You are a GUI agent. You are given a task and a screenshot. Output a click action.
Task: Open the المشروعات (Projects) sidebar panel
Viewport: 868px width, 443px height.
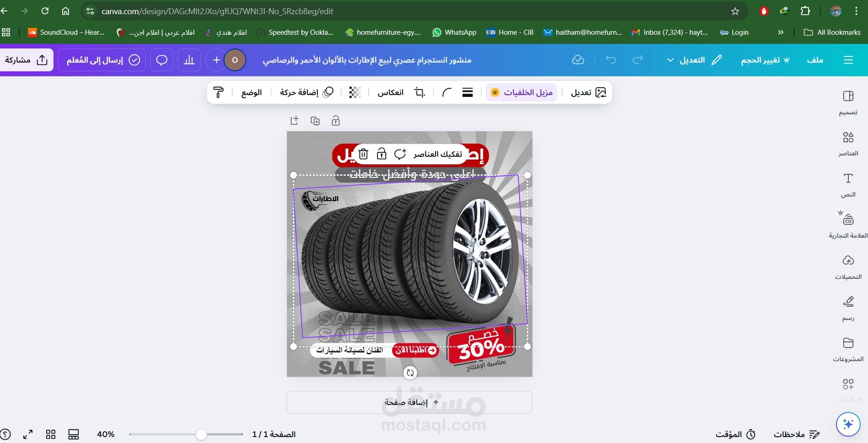848,349
